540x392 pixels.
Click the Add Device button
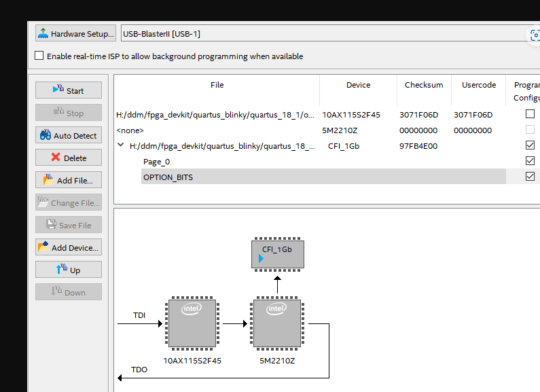[x=69, y=247]
